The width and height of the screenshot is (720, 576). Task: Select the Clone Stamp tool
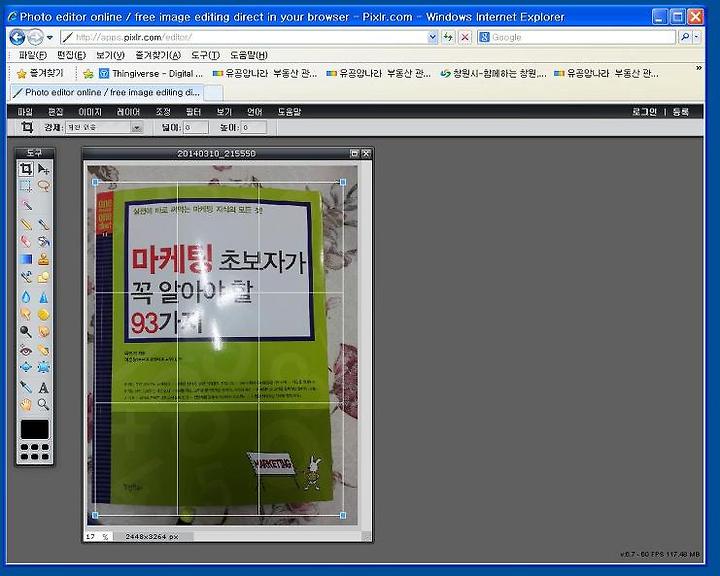(44, 259)
